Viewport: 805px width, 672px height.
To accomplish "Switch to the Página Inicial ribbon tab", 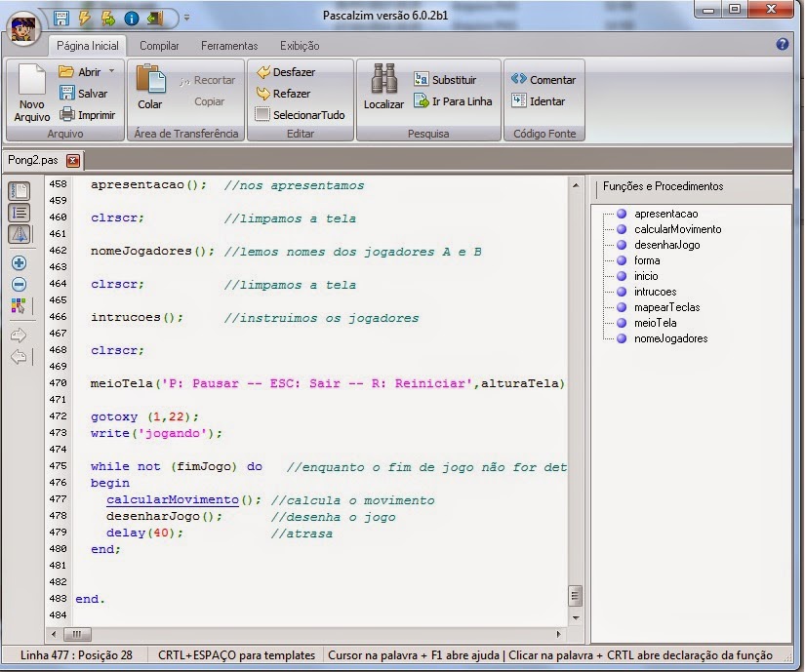I will click(x=87, y=46).
